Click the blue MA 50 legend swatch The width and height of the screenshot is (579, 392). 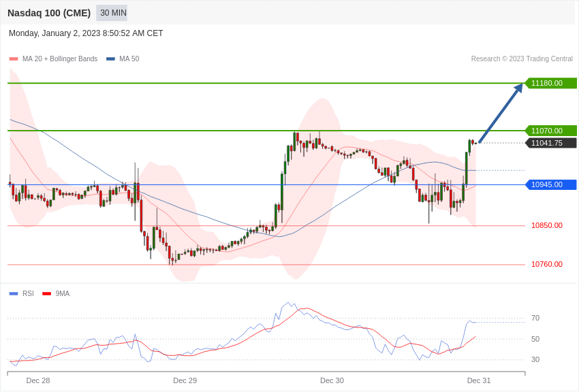coord(111,59)
